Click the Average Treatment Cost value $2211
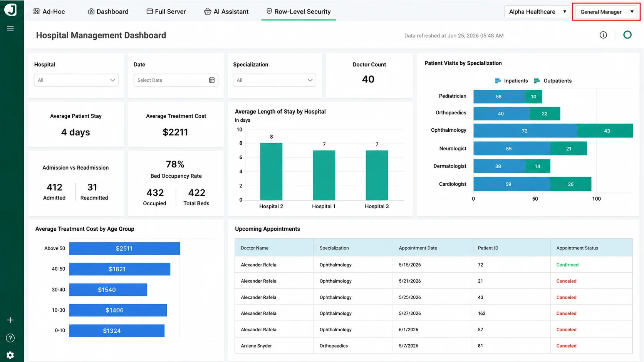The height and width of the screenshot is (362, 644). coord(175,132)
